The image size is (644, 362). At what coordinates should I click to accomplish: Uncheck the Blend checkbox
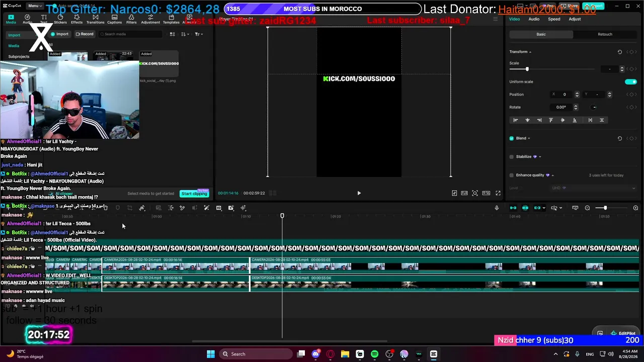pos(512,138)
